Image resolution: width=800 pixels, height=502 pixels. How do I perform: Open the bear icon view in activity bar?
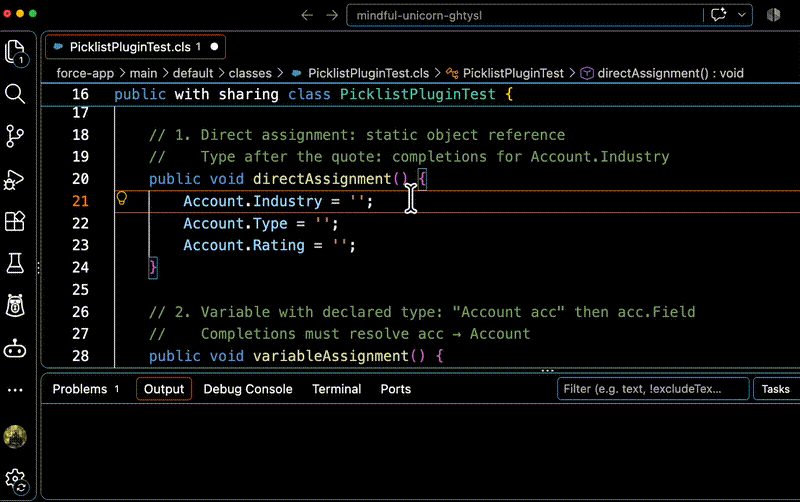tap(15, 306)
